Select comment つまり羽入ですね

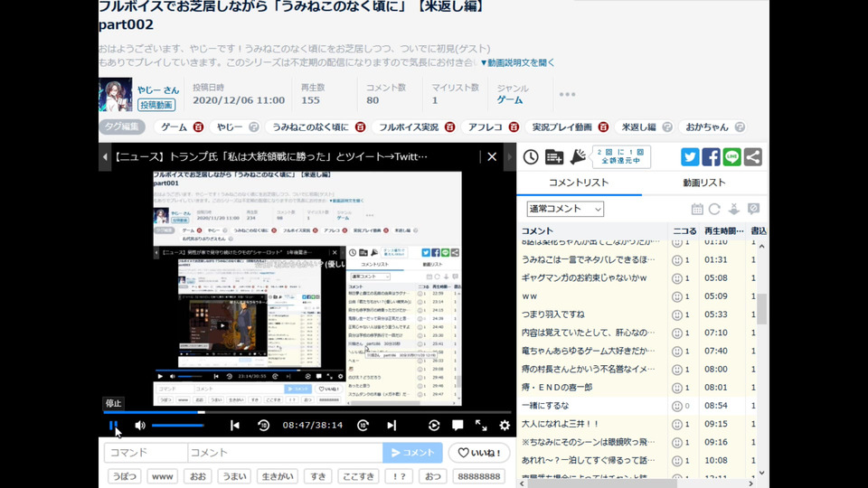point(553,314)
